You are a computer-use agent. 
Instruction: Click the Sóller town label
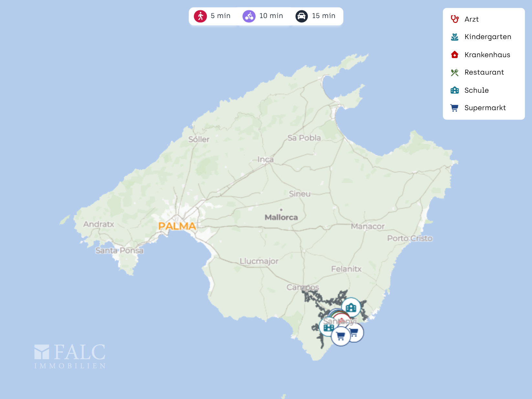199,140
